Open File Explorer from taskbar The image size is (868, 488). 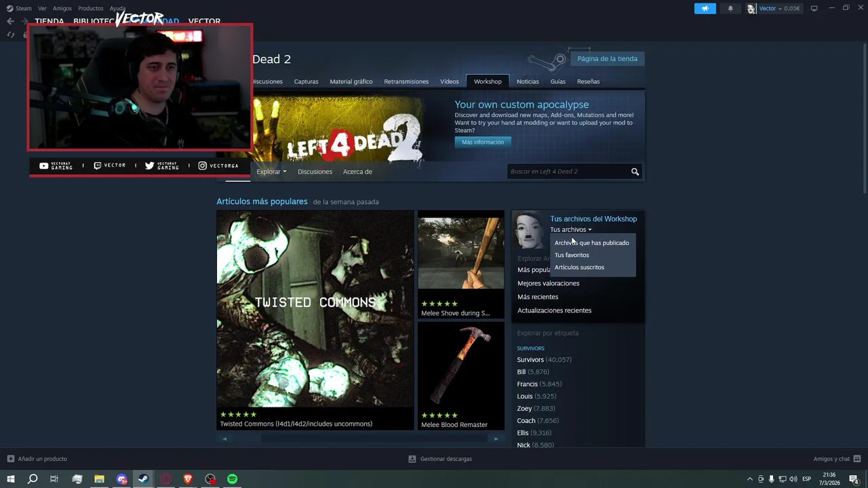coord(99,479)
